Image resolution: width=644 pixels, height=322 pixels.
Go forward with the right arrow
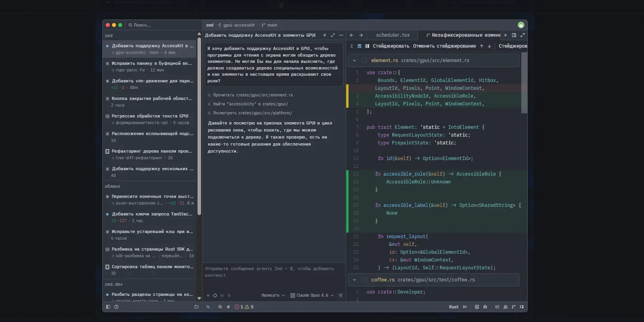(361, 35)
